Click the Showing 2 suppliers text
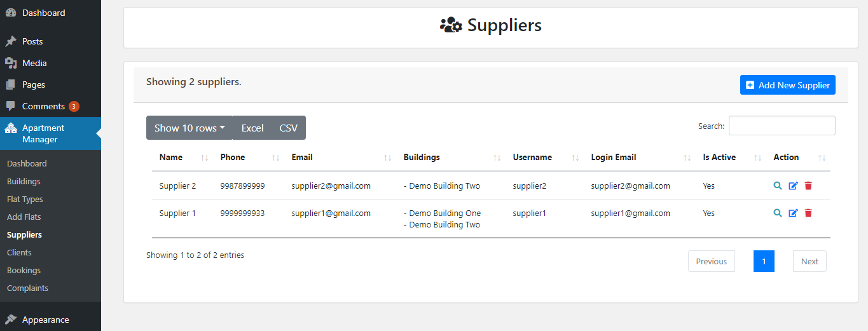This screenshot has width=868, height=331. pos(194,81)
